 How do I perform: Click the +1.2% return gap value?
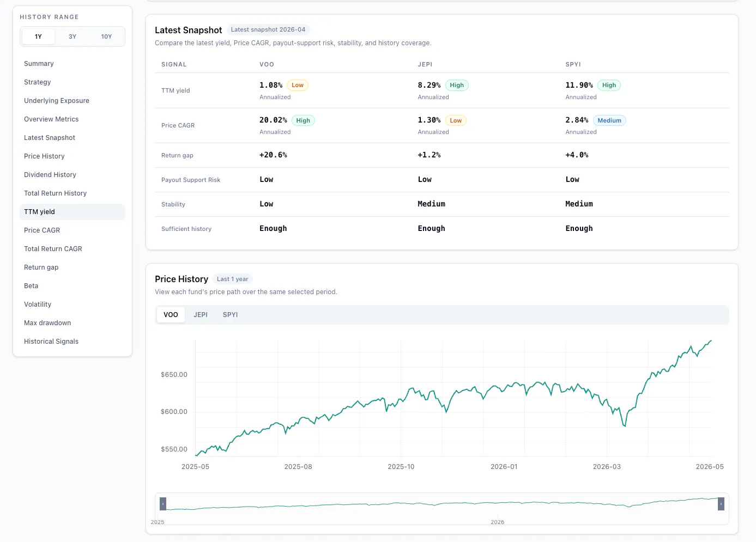click(430, 155)
